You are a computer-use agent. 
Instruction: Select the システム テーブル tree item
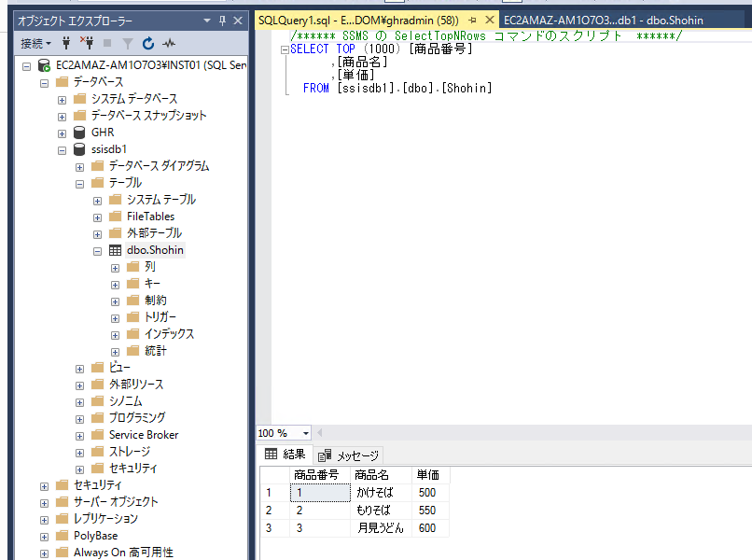[161, 200]
